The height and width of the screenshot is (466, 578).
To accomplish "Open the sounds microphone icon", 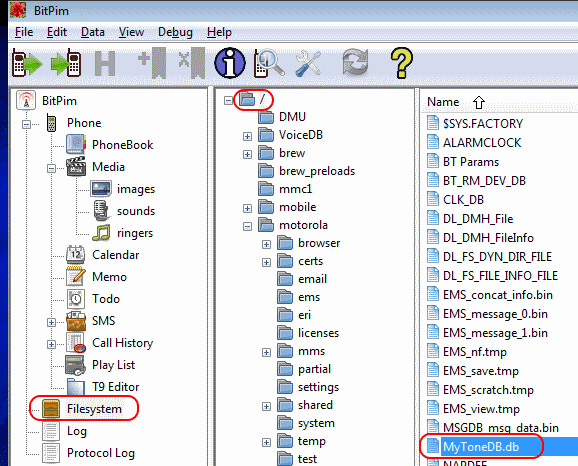I will click(101, 211).
